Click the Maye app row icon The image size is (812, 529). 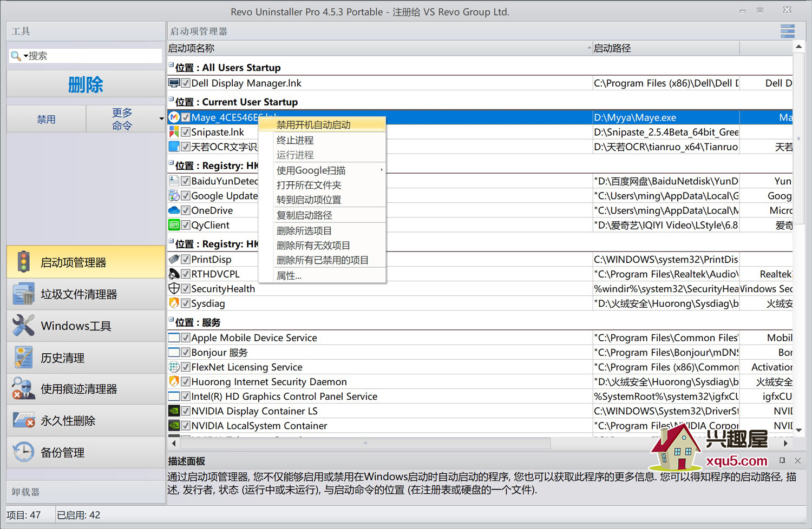click(174, 117)
